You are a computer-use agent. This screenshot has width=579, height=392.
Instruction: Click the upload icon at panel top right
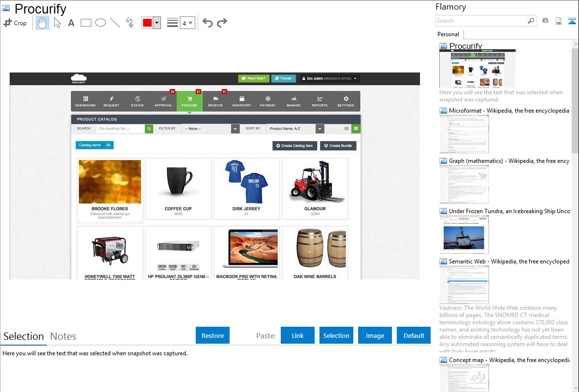572,21
